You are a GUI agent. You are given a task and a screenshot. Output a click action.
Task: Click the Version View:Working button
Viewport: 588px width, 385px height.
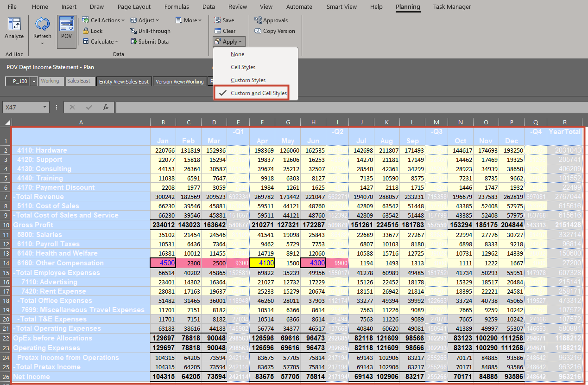(x=180, y=82)
